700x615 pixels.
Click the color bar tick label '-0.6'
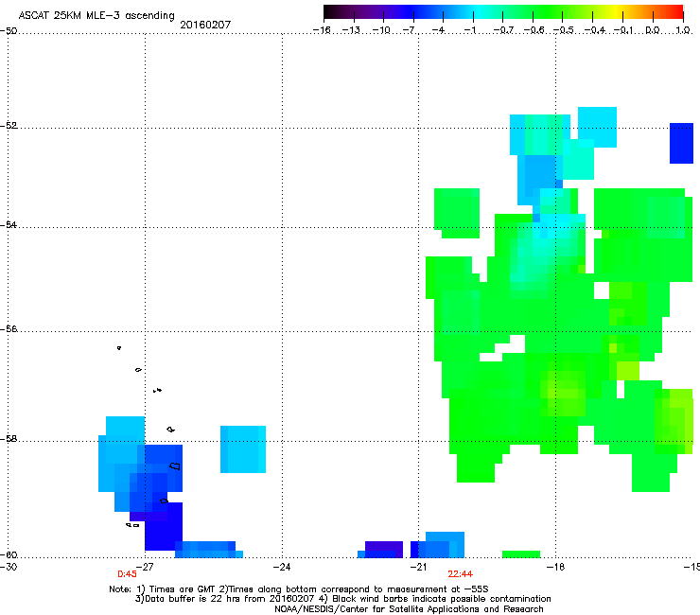[x=534, y=30]
